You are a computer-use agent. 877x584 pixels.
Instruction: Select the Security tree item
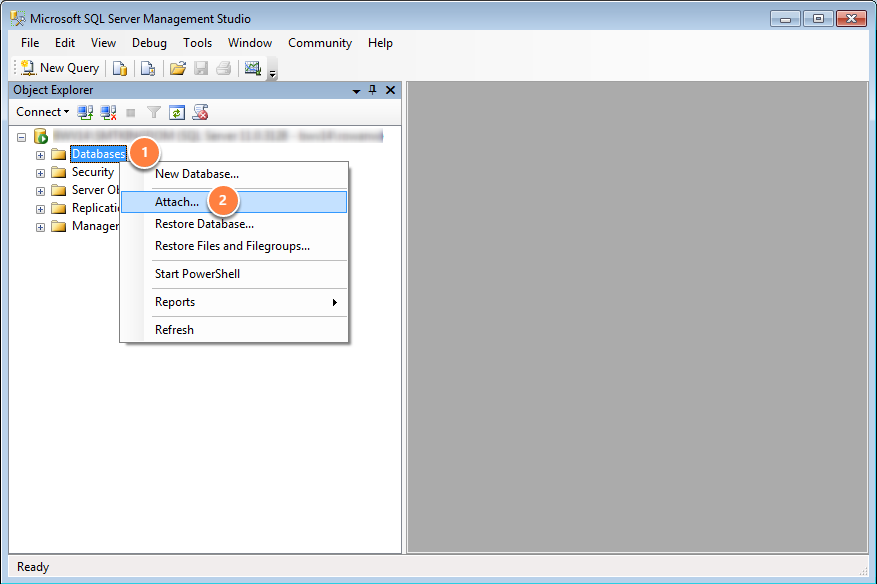click(x=93, y=172)
